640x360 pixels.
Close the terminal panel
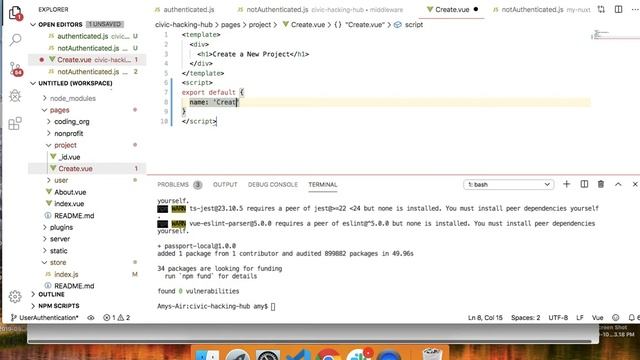tap(635, 184)
